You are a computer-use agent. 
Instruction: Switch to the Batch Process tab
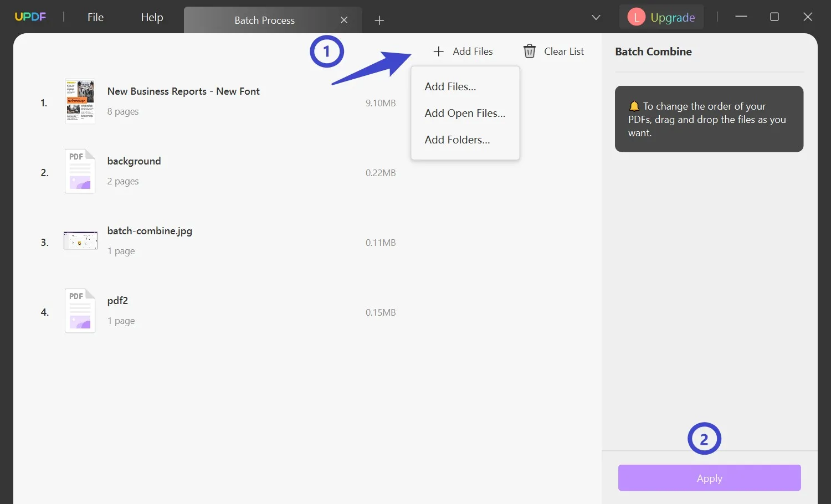pyautogui.click(x=264, y=20)
